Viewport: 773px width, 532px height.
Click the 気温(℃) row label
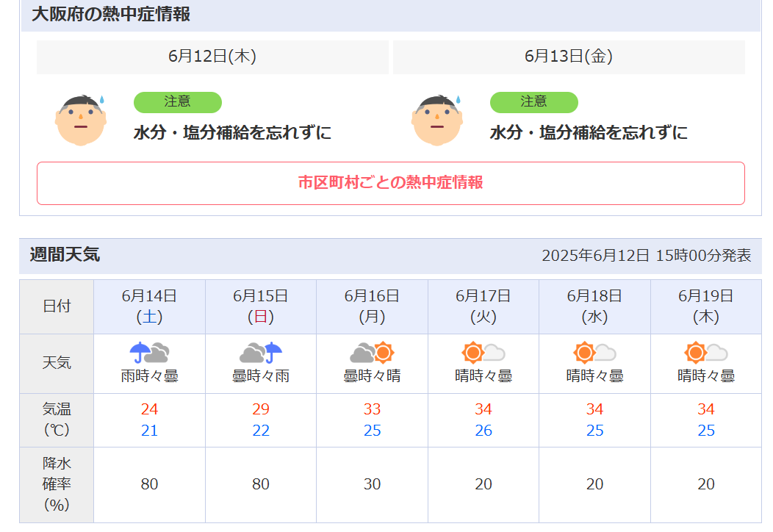(57, 420)
